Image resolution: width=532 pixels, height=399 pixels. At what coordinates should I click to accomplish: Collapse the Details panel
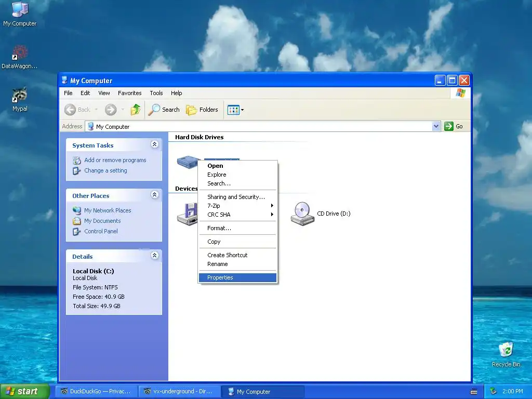click(154, 256)
